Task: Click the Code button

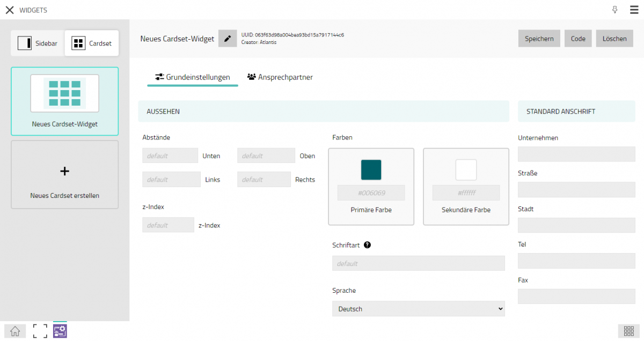Action: click(x=578, y=39)
